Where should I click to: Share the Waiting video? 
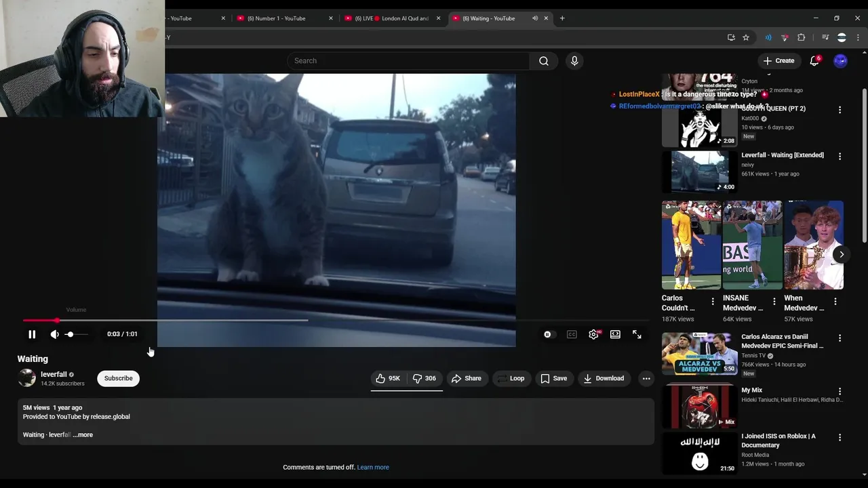coord(467,378)
